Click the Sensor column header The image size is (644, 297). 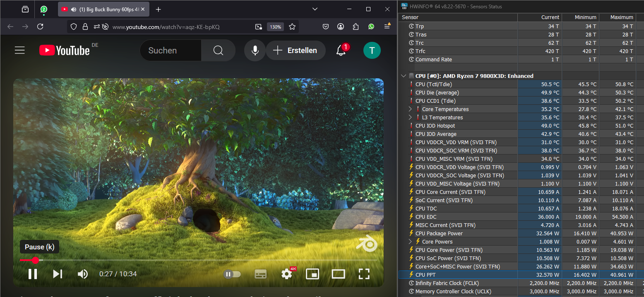coord(458,17)
